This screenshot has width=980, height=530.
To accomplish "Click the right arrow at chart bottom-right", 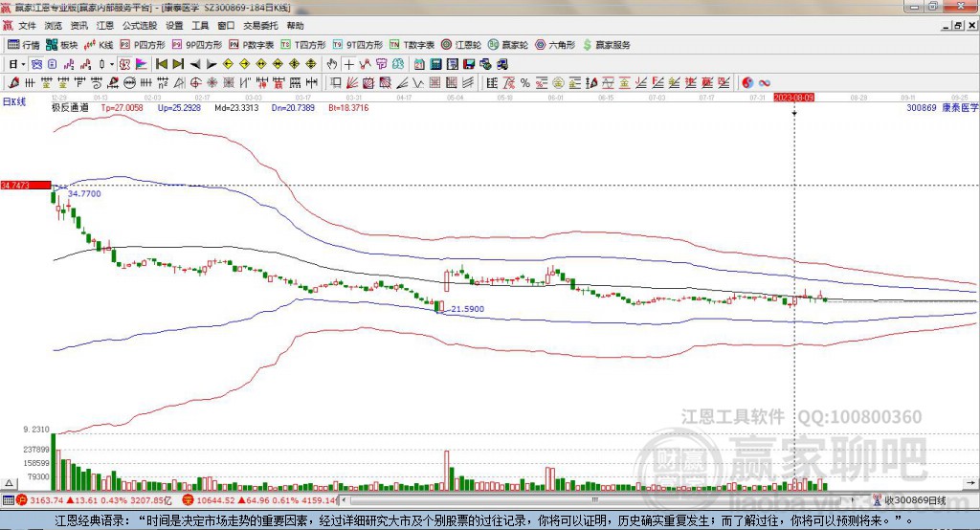I will pyautogui.click(x=970, y=483).
